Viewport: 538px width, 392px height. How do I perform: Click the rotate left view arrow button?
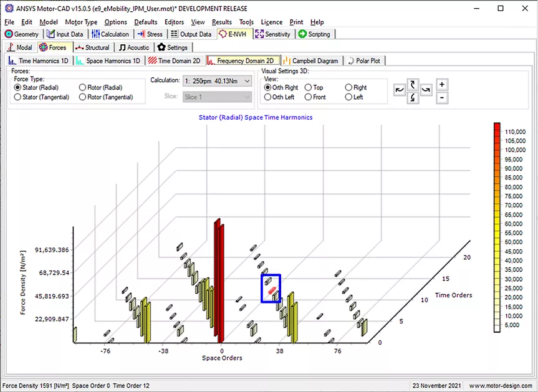tap(400, 90)
